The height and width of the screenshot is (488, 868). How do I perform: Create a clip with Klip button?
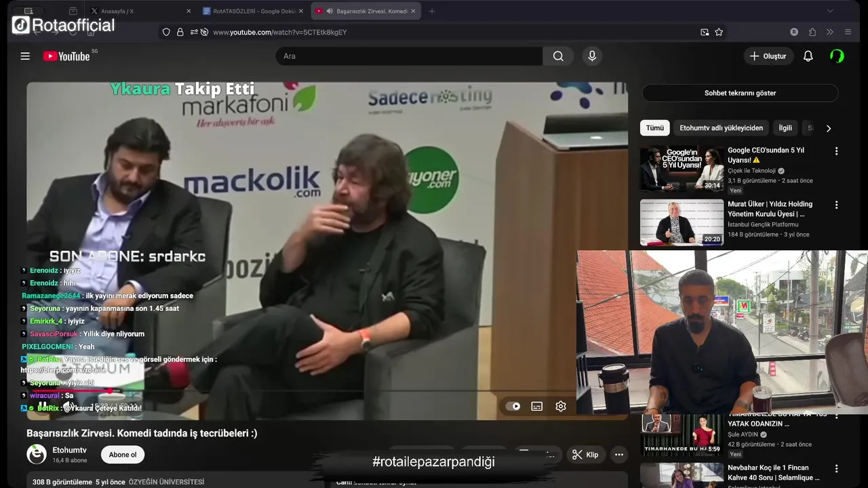[585, 455]
